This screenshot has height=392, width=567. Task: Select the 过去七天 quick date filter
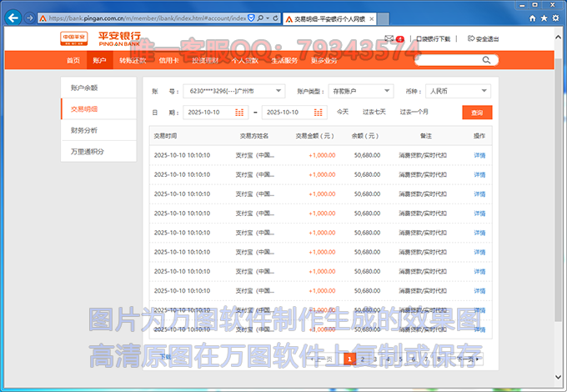click(374, 112)
